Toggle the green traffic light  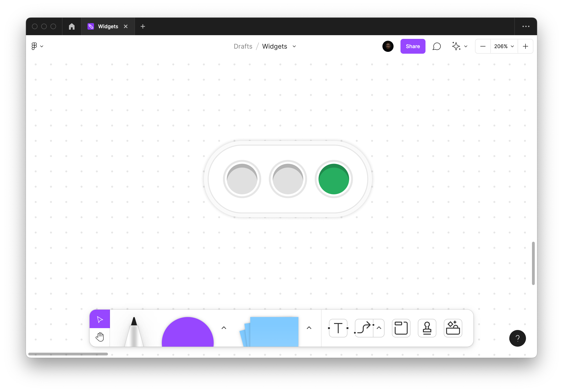(x=334, y=179)
